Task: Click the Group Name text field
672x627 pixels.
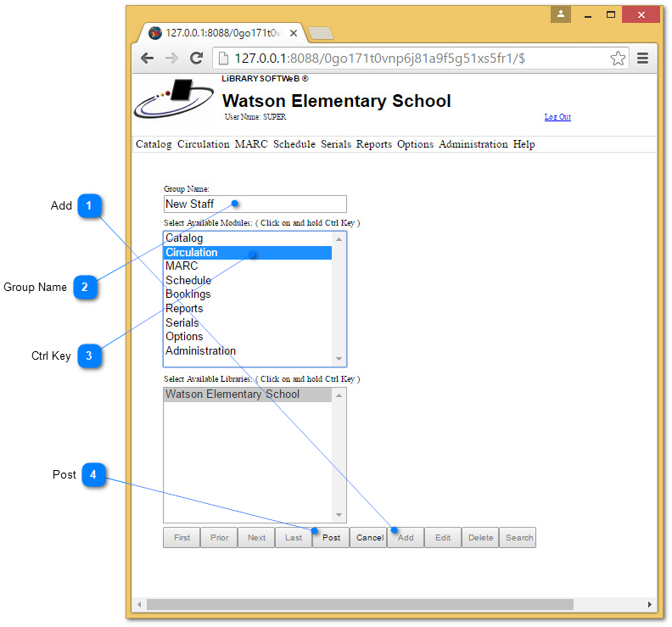Action: point(255,204)
